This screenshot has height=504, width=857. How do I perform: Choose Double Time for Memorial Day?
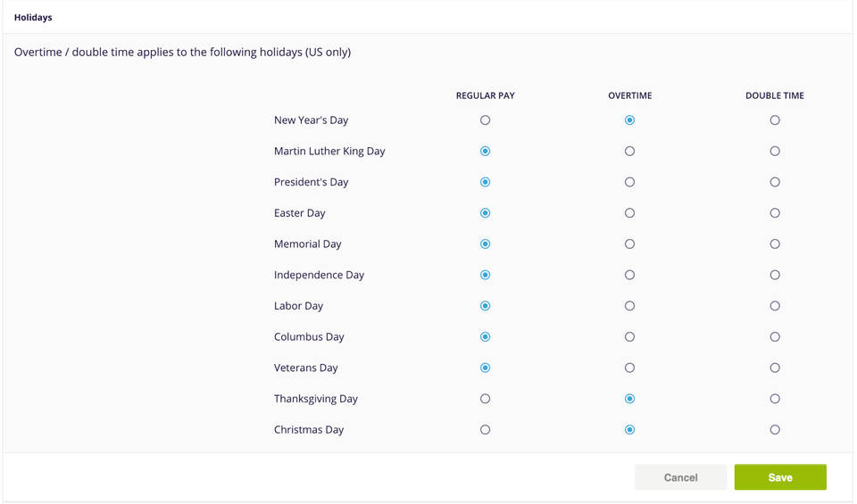tap(775, 244)
